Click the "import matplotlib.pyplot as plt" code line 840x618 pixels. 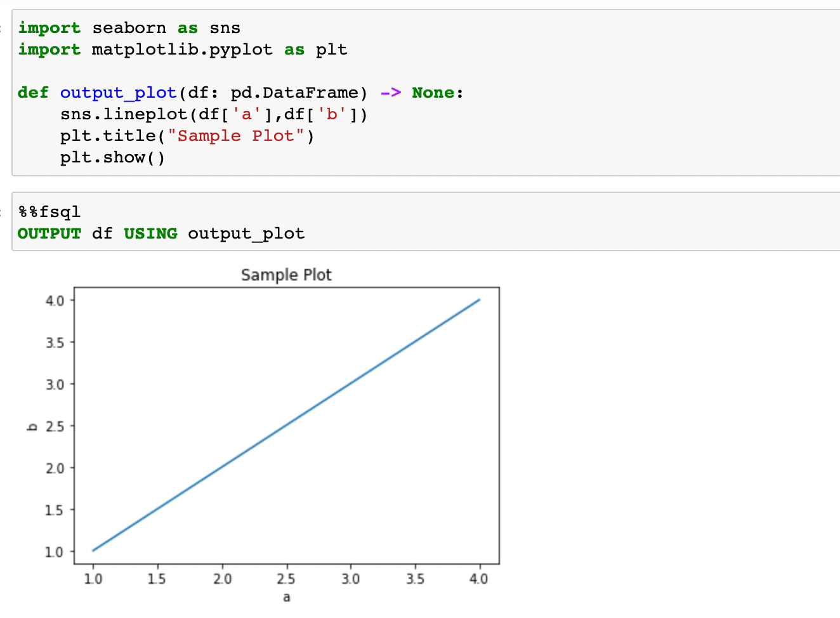pos(183,49)
